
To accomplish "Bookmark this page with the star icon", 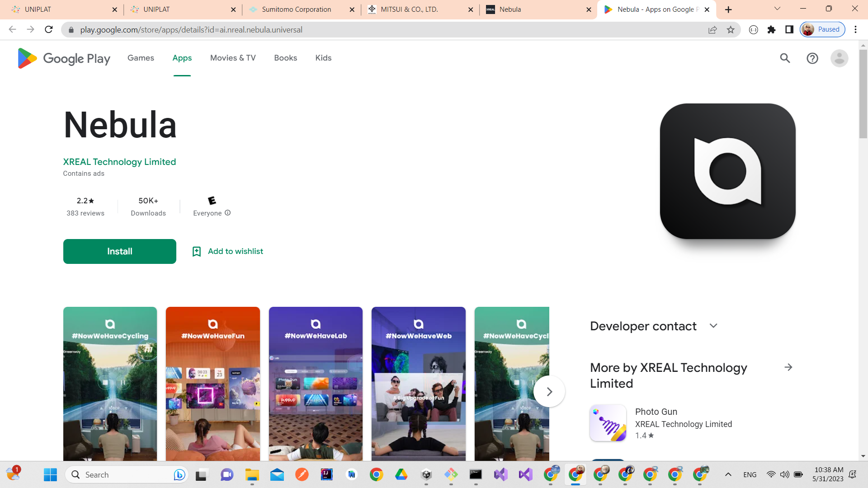I will pyautogui.click(x=731, y=29).
